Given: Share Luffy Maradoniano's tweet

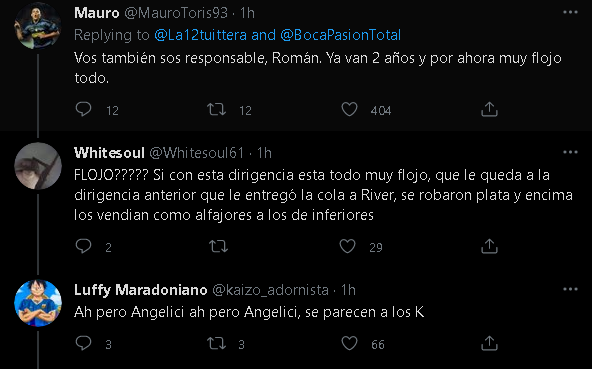Looking at the screenshot, I should [489, 343].
